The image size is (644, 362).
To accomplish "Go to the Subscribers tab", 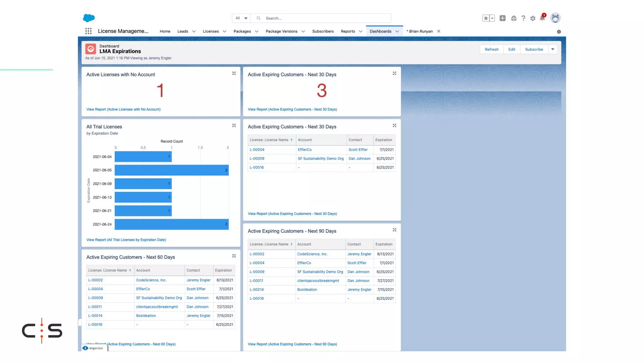I will [x=323, y=31].
